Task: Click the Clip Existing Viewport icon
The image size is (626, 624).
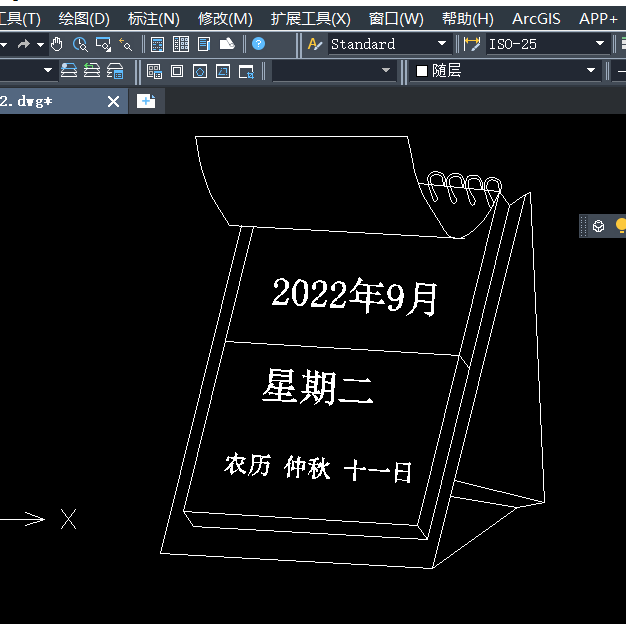Action: (x=246, y=72)
